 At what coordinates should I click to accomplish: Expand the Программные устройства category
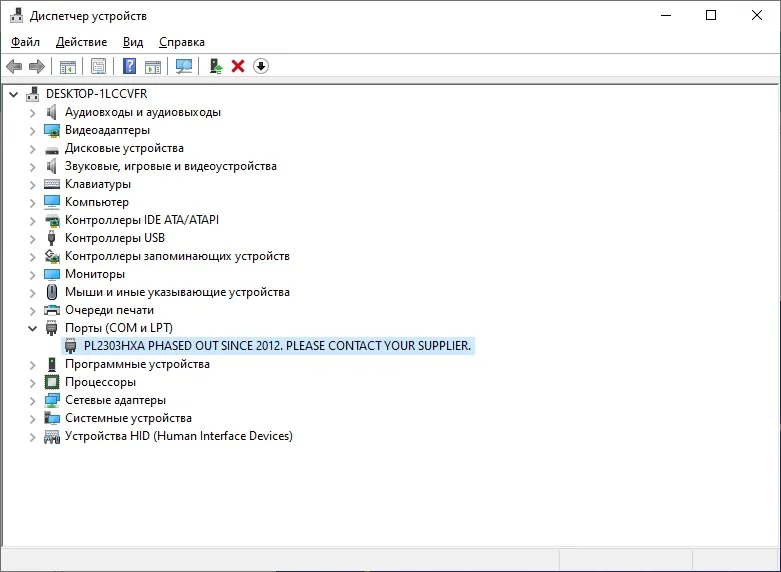[x=32, y=365]
